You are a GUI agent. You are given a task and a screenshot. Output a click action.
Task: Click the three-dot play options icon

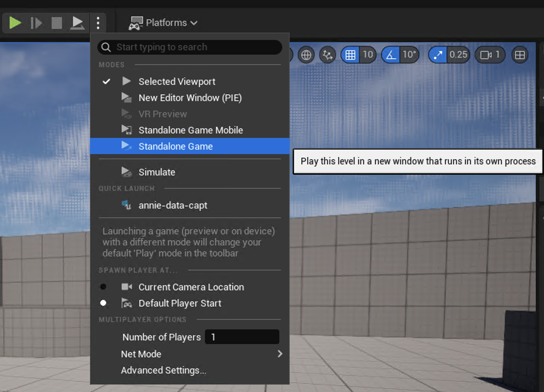(98, 22)
